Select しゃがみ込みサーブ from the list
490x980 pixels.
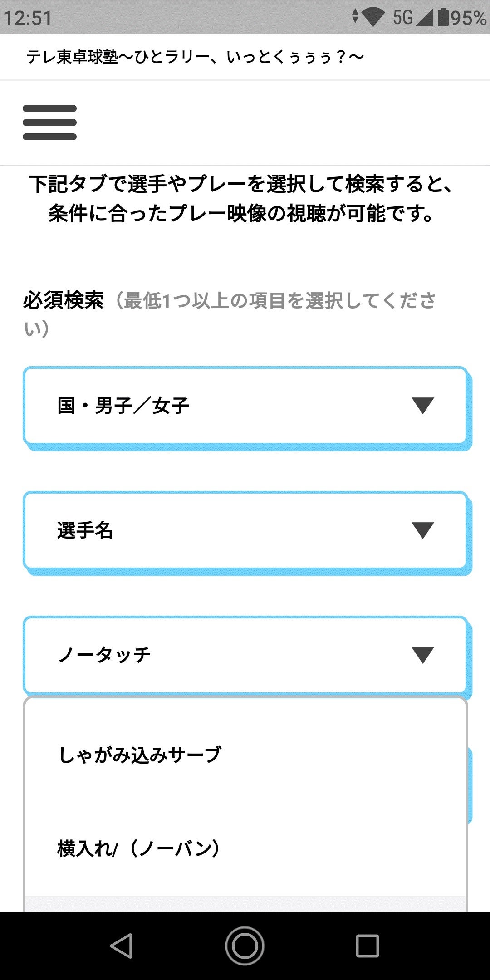140,755
